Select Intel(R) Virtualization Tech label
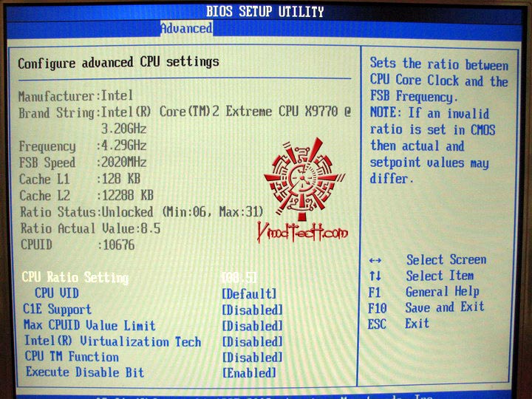 click(x=112, y=341)
